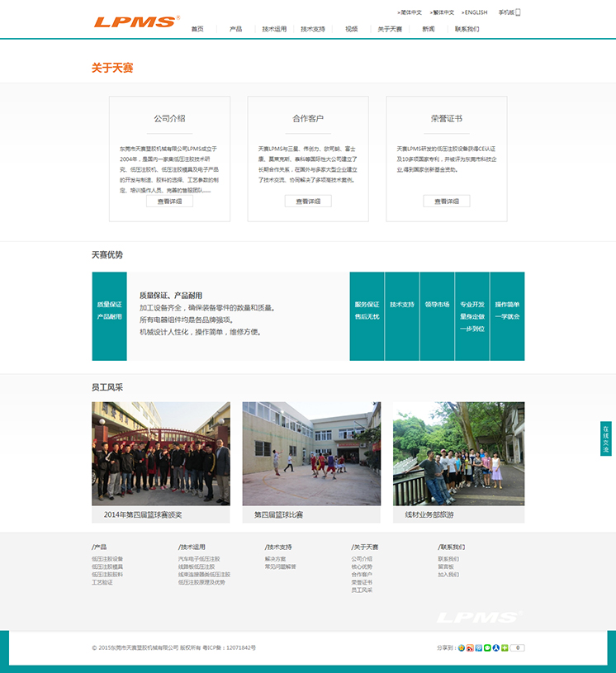Click footer link 员工风采
The height and width of the screenshot is (673, 616).
[362, 590]
